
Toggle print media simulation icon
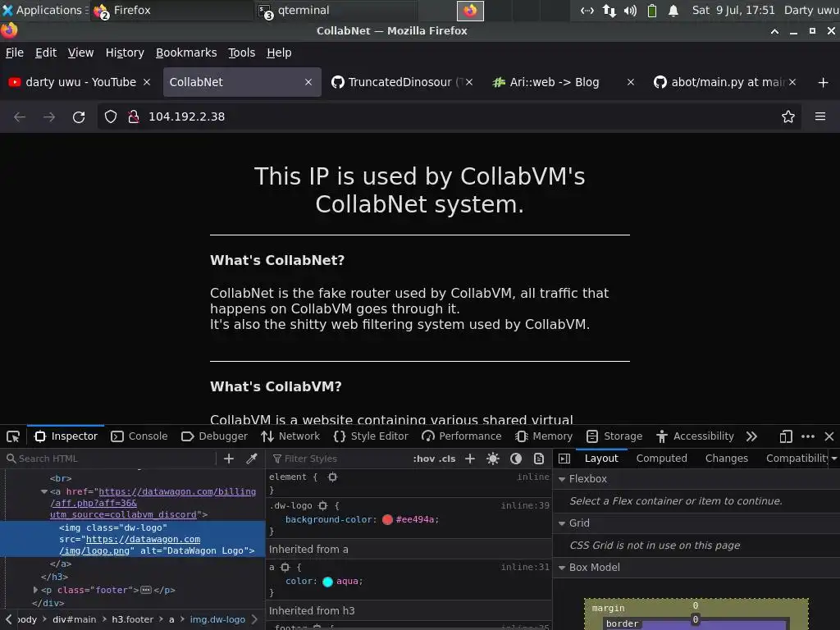point(539,459)
